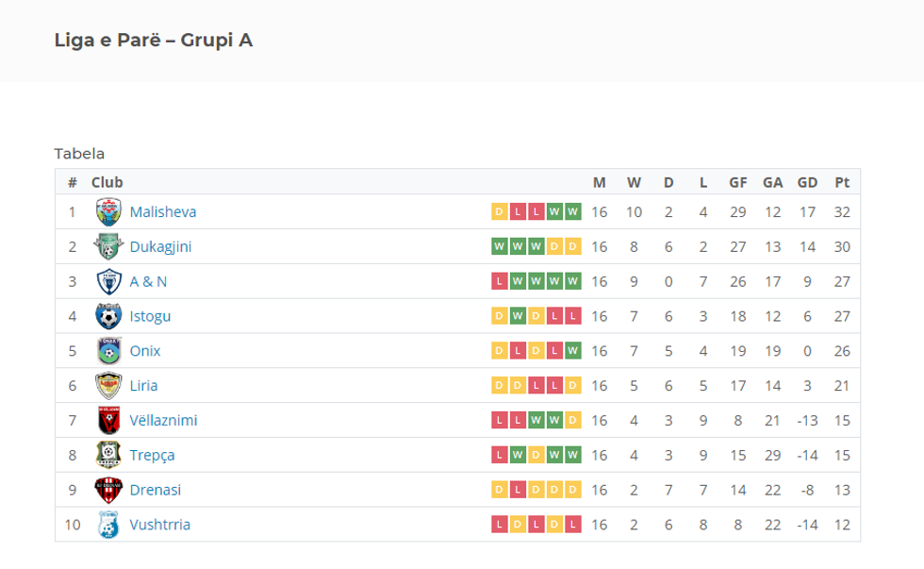The height and width of the screenshot is (569, 924).
Task: Open the Vushtrria team link
Action: click(x=160, y=525)
